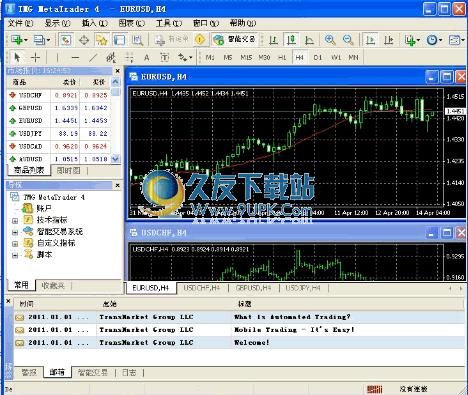
Task: Click the yellow MetaEditor diamond icon
Action: click(x=200, y=40)
